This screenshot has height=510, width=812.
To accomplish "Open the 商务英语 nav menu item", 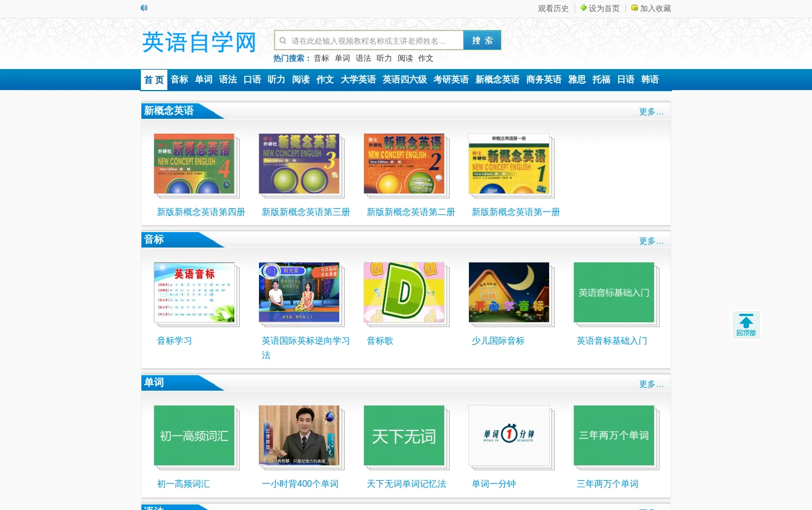I will click(544, 80).
